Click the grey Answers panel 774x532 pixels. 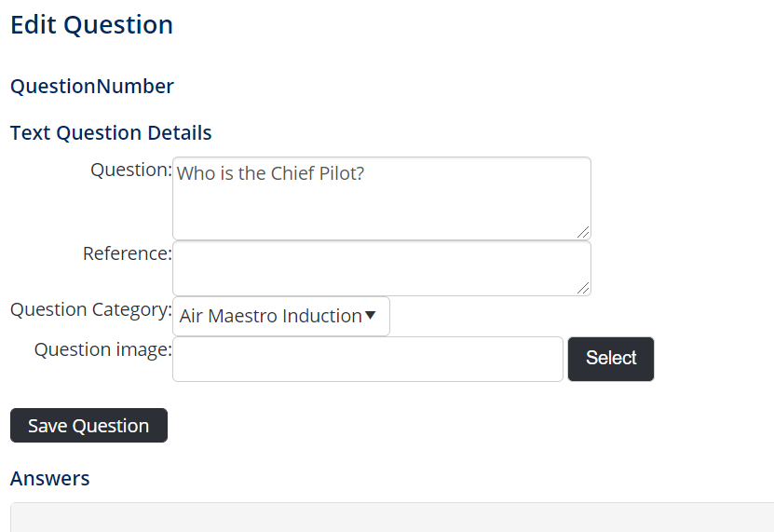[391, 518]
